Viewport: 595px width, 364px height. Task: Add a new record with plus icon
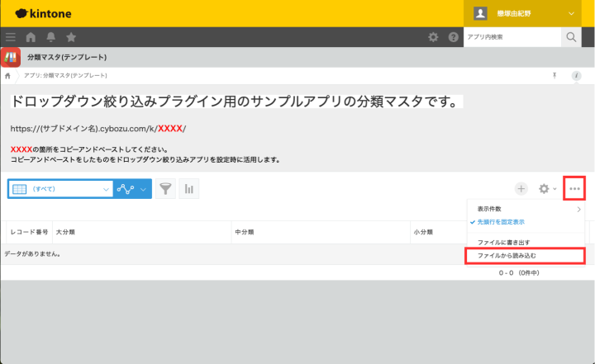pyautogui.click(x=521, y=189)
